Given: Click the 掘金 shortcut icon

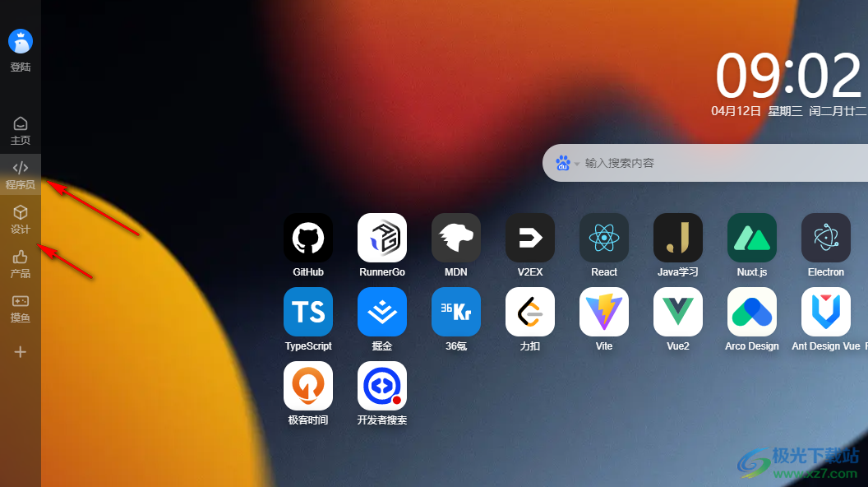Looking at the screenshot, I should pyautogui.click(x=382, y=312).
